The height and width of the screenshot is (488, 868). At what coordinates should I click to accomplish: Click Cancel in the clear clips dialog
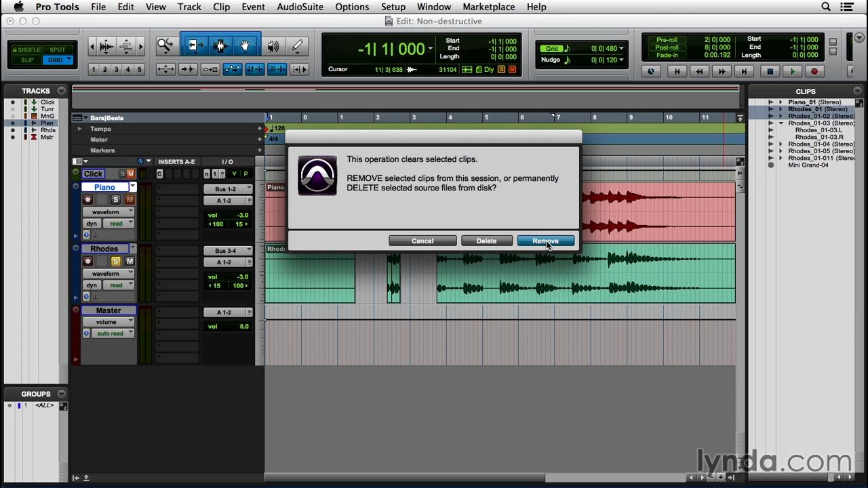click(422, 241)
